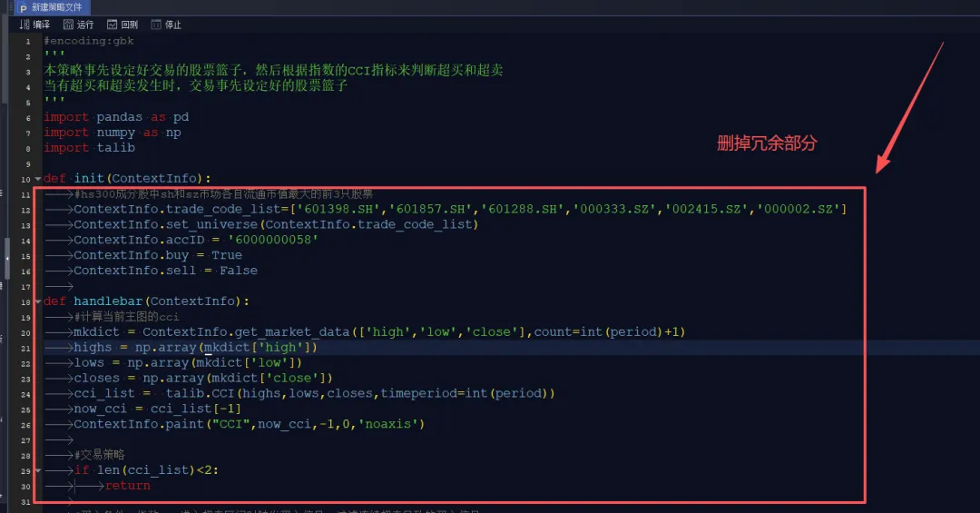Screen dimensions: 980x513
Task: Fold the if len(cci_list)<2 block
Action: point(38,470)
